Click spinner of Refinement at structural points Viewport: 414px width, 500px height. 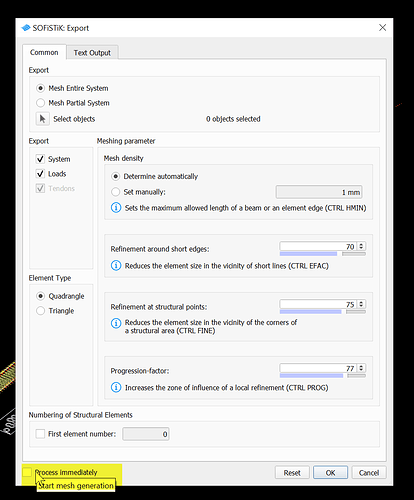tap(361, 304)
